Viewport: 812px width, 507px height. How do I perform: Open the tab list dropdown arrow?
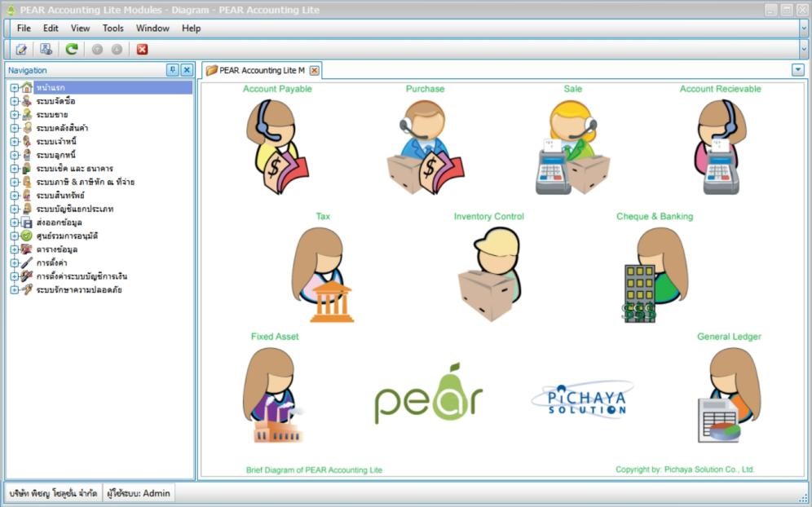pyautogui.click(x=798, y=70)
